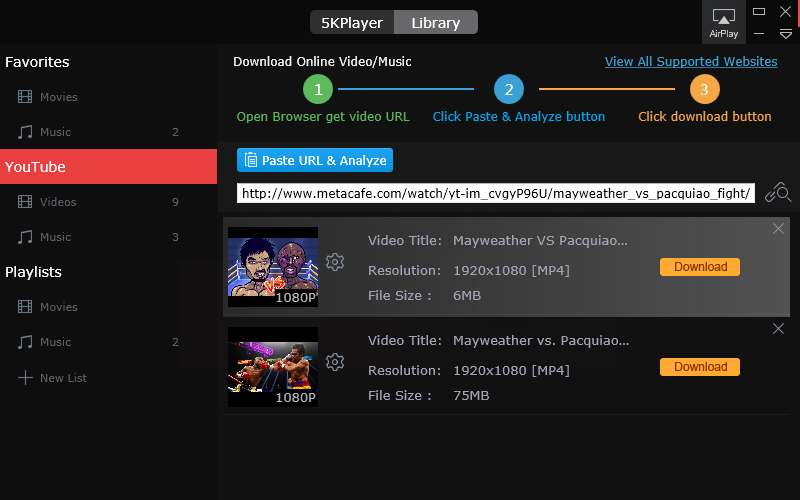800x500 pixels.
Task: Click 'Mayweather VS Pacquiao...' title in first entry
Action: click(540, 241)
